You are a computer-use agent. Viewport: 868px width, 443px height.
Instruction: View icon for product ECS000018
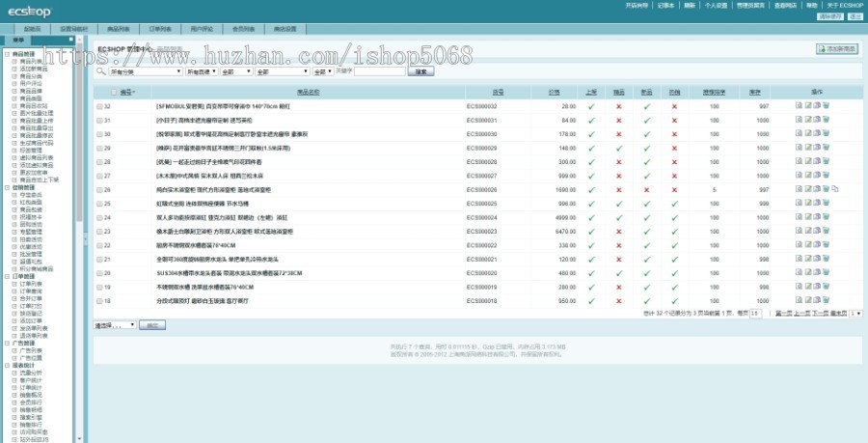(x=799, y=299)
